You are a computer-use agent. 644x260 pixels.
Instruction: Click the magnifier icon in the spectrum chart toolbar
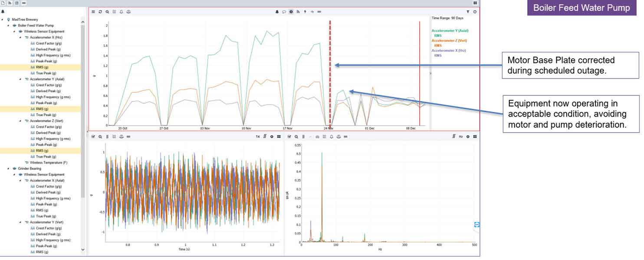pos(296,136)
